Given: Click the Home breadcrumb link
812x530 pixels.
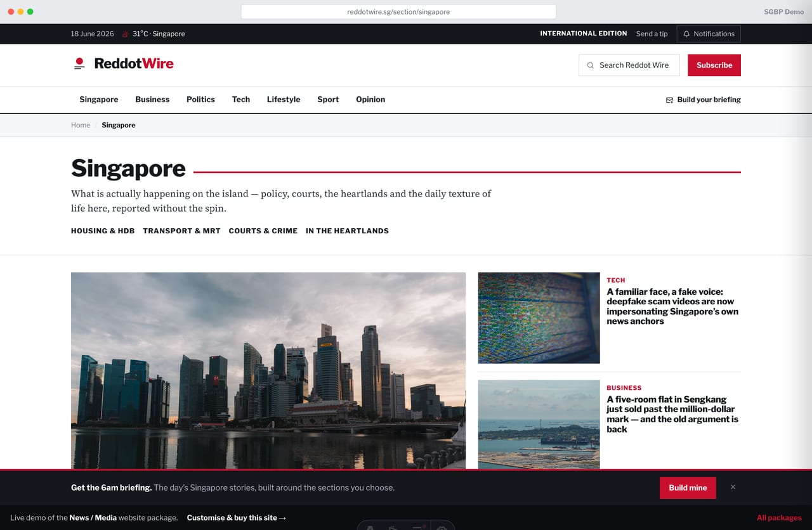Looking at the screenshot, I should coord(81,125).
